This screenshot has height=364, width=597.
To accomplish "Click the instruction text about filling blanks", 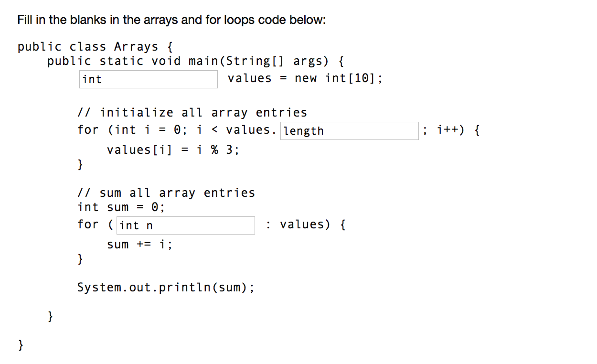I will point(171,20).
